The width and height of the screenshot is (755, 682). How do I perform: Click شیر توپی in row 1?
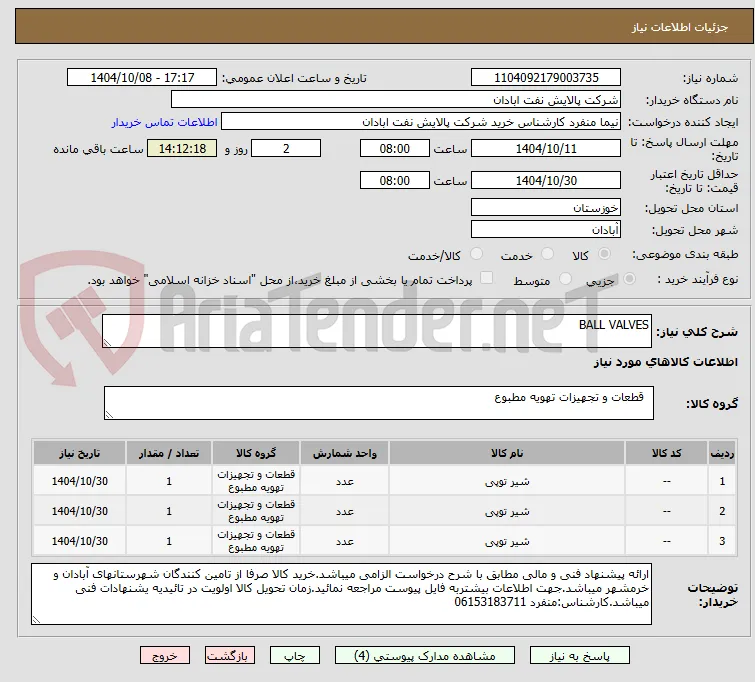point(507,481)
